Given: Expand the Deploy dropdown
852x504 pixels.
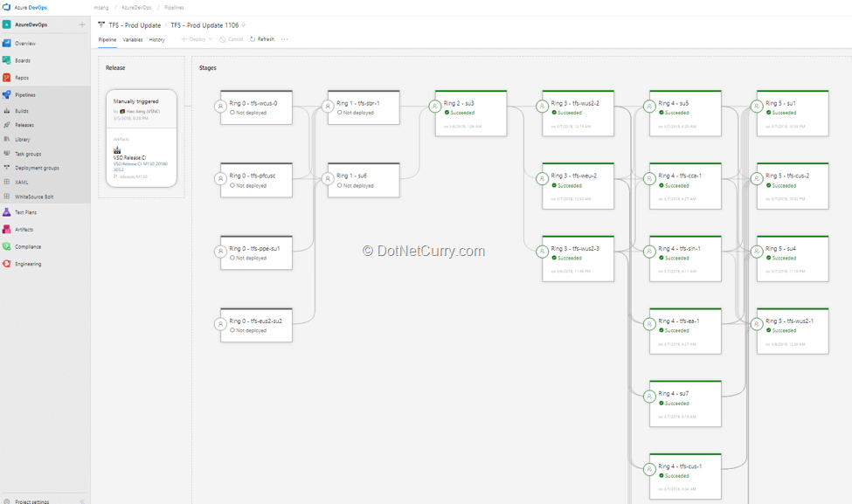Looking at the screenshot, I should tap(211, 39).
